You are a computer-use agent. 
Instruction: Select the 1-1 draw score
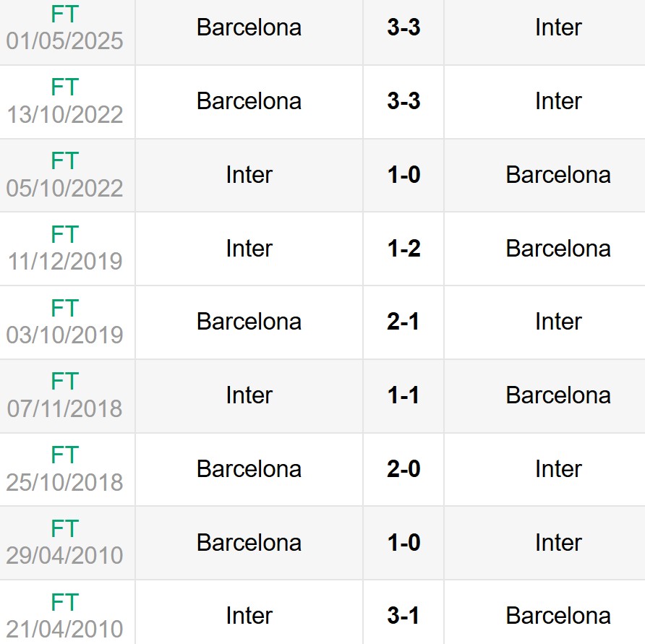point(403,395)
